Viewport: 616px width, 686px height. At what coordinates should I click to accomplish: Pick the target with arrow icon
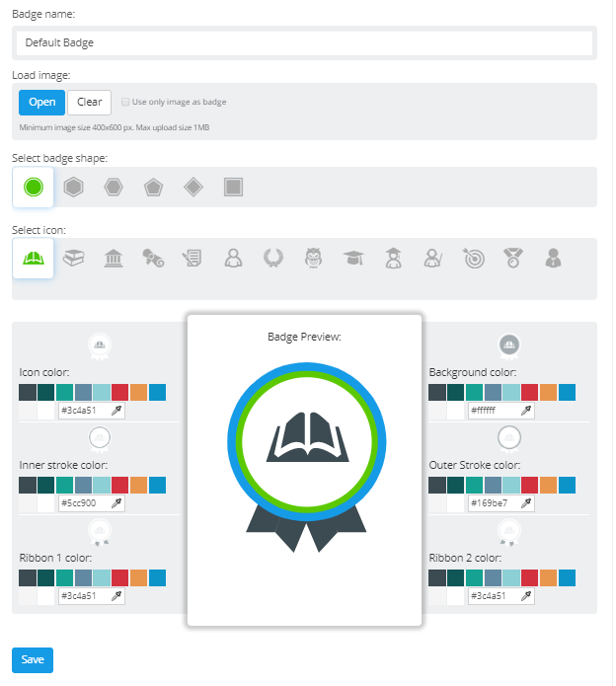474,258
